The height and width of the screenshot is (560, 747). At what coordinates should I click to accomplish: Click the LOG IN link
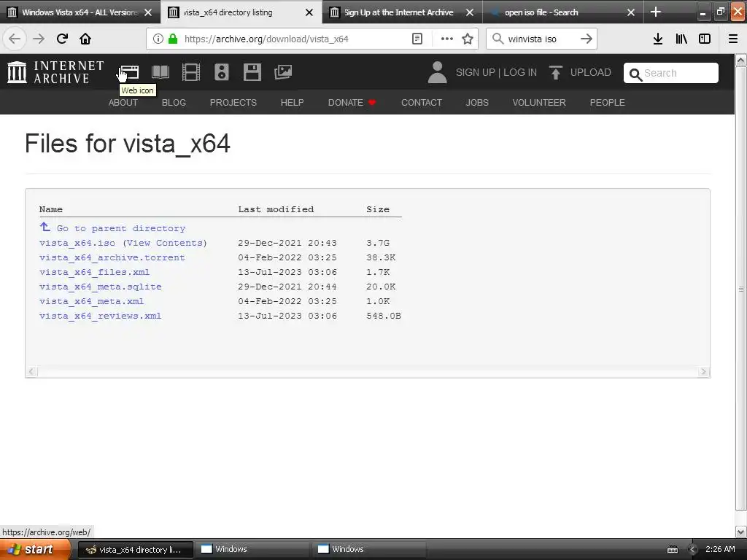(520, 72)
